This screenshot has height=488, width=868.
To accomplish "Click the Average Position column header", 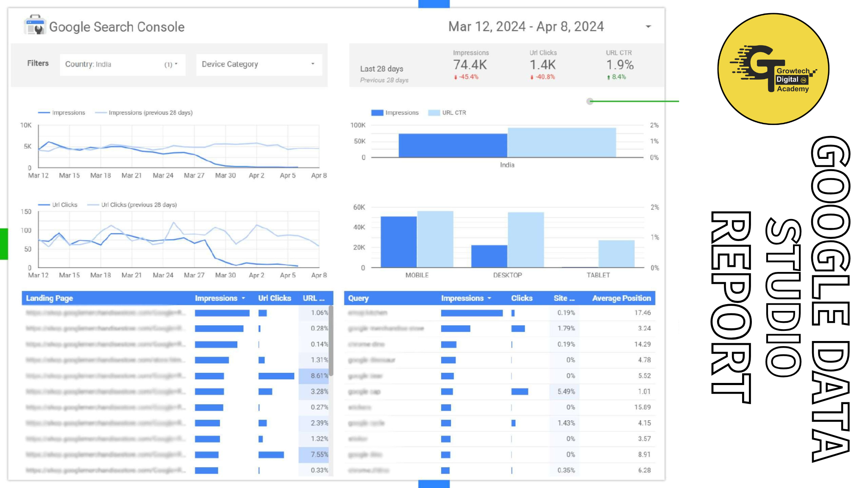I will pos(621,298).
